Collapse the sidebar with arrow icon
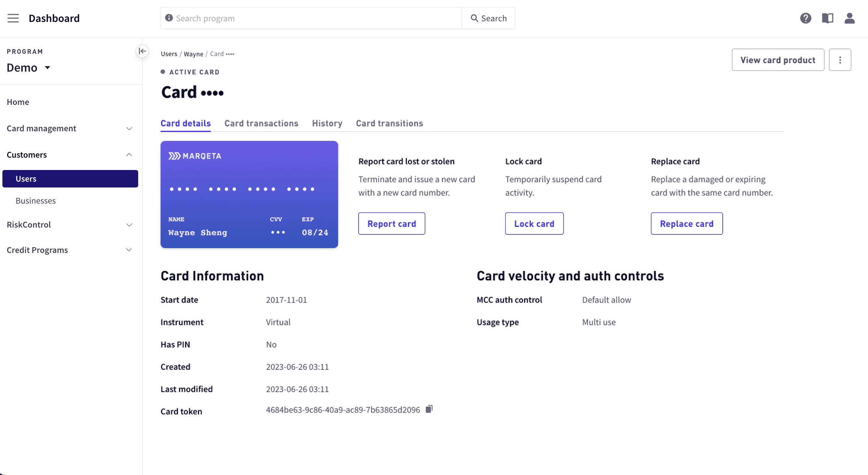868x475 pixels. coord(142,51)
